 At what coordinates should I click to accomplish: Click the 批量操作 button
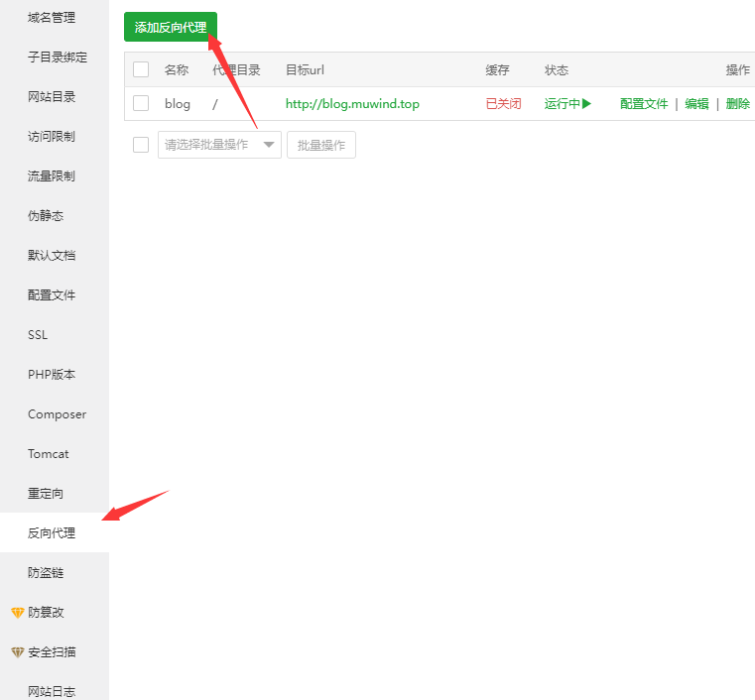(321, 145)
